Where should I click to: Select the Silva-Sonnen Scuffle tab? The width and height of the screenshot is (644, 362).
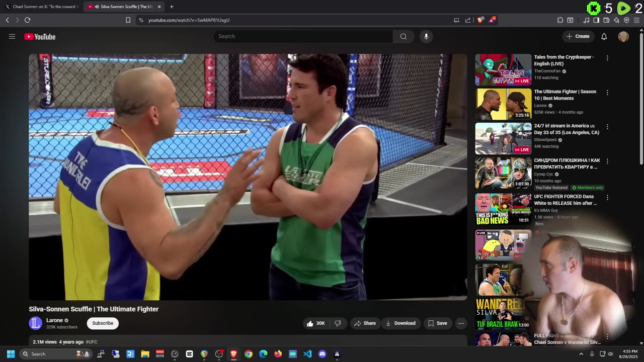point(124,7)
